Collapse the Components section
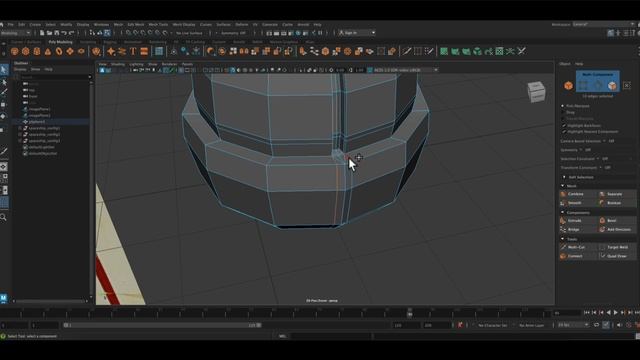The height and width of the screenshot is (360, 640). click(x=563, y=212)
